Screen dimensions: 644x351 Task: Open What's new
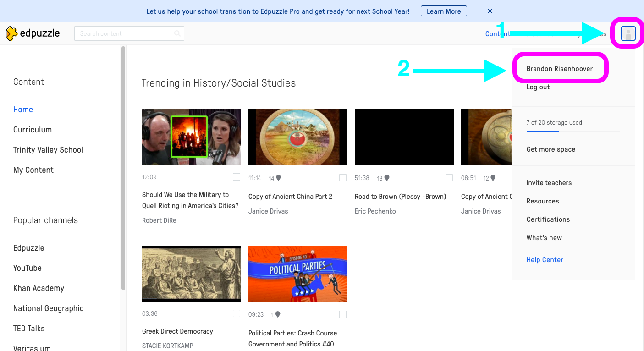click(544, 238)
